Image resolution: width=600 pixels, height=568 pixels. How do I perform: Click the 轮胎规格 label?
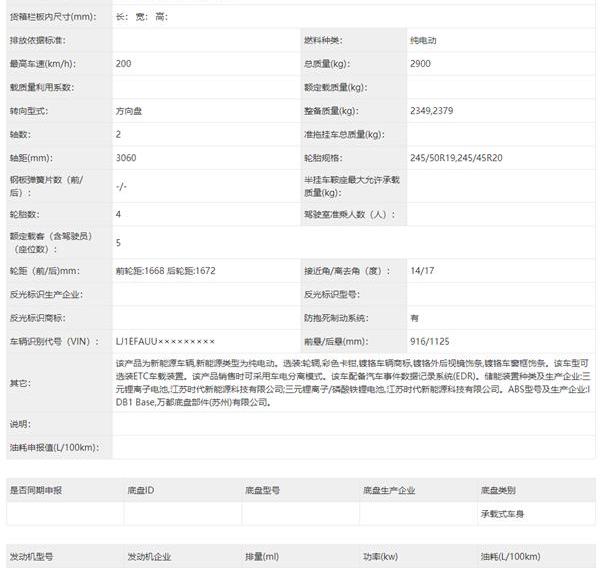(x=323, y=158)
